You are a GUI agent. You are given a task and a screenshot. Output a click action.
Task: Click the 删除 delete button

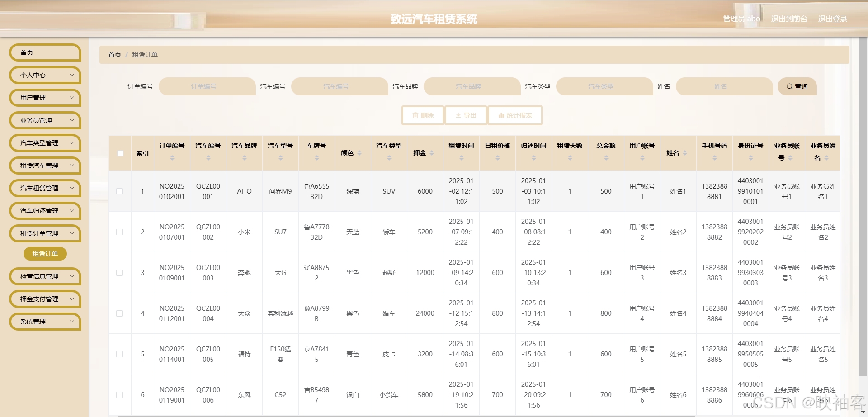tap(423, 115)
